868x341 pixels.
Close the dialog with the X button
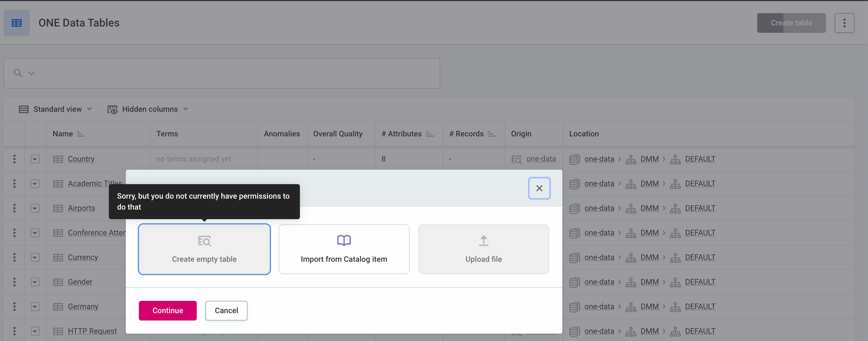click(539, 188)
